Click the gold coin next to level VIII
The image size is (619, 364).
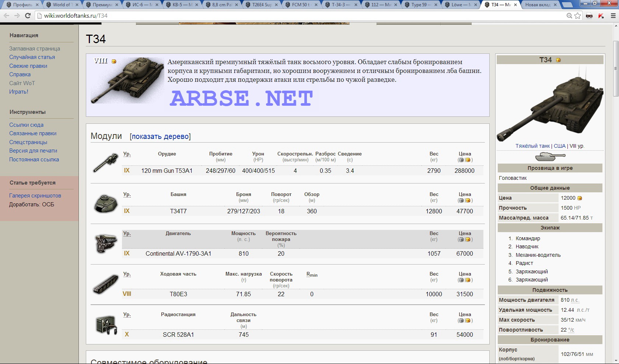[114, 62]
